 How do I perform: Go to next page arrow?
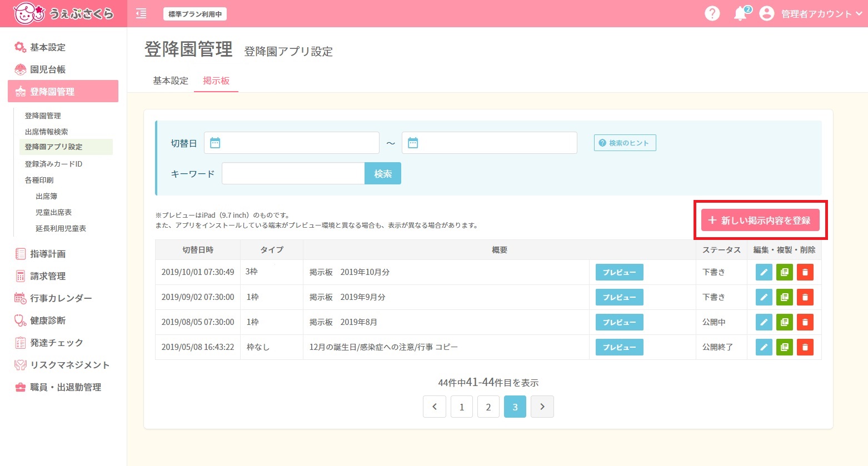(x=542, y=407)
